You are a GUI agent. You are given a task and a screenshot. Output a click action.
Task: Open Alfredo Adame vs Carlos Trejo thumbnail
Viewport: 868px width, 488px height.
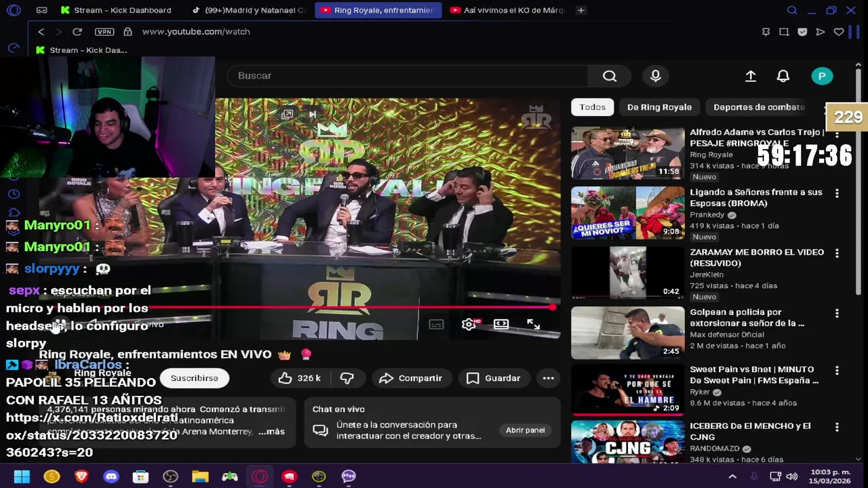click(x=628, y=153)
